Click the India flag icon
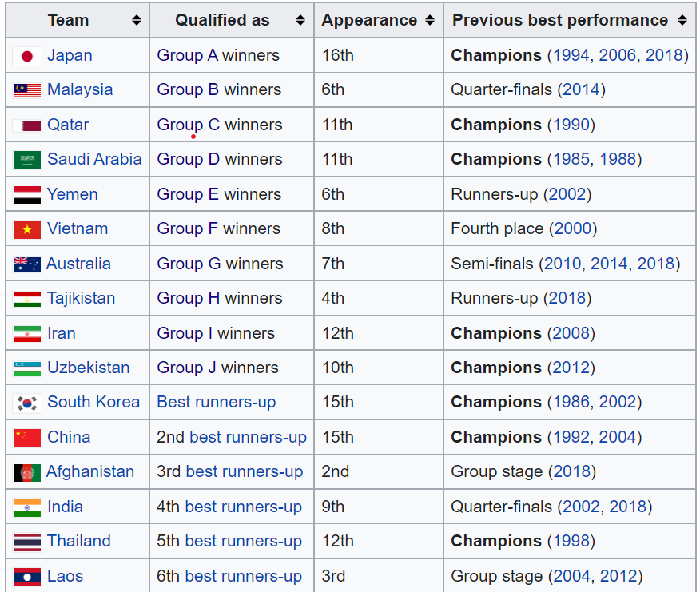This screenshot has width=700, height=592. (27, 507)
